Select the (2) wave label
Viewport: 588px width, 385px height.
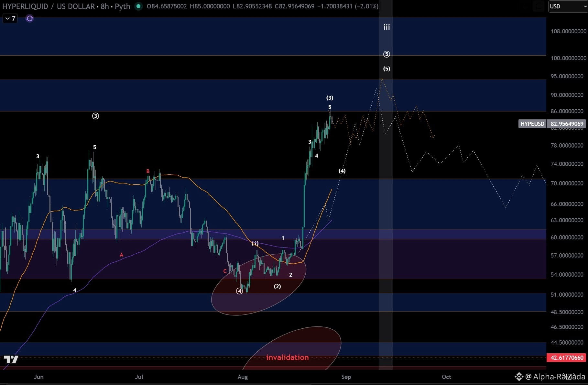pyautogui.click(x=277, y=286)
